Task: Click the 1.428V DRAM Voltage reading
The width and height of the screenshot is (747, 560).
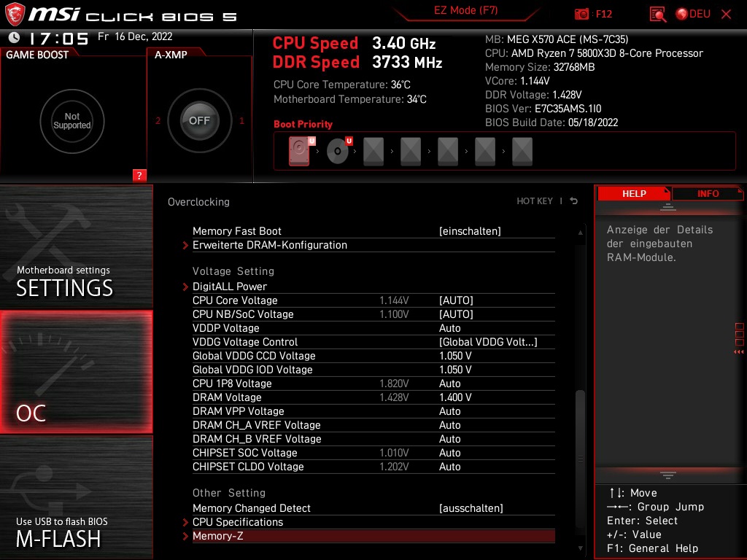Action: pyautogui.click(x=394, y=397)
